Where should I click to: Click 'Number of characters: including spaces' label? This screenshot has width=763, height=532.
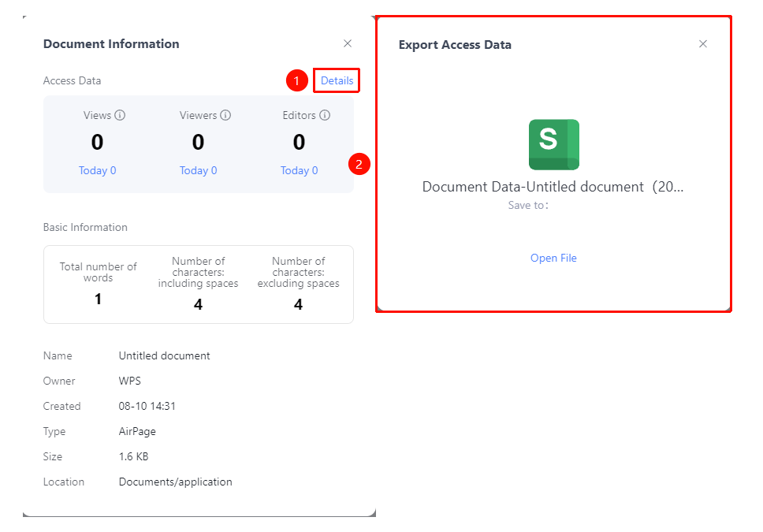(198, 272)
